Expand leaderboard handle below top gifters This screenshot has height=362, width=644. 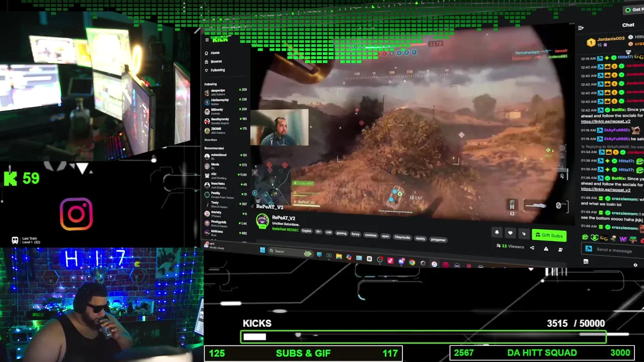click(x=628, y=52)
